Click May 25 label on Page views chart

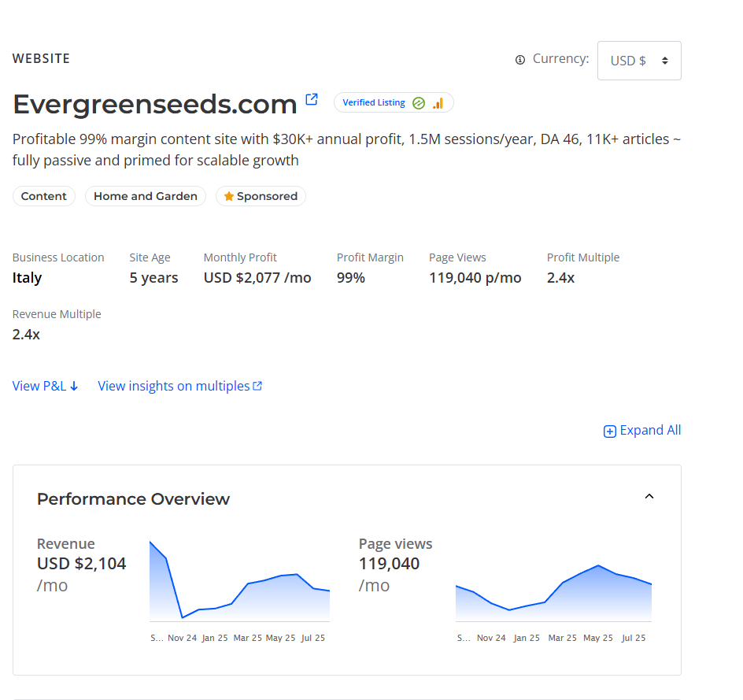(598, 638)
